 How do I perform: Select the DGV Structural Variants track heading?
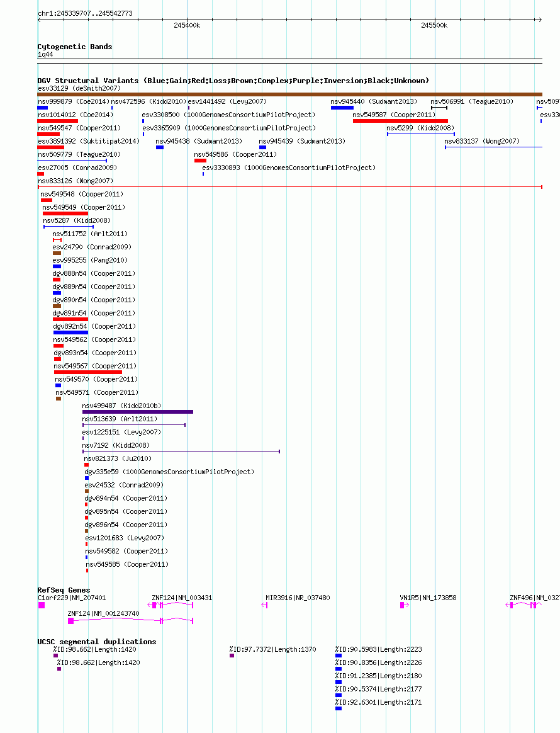click(233, 81)
